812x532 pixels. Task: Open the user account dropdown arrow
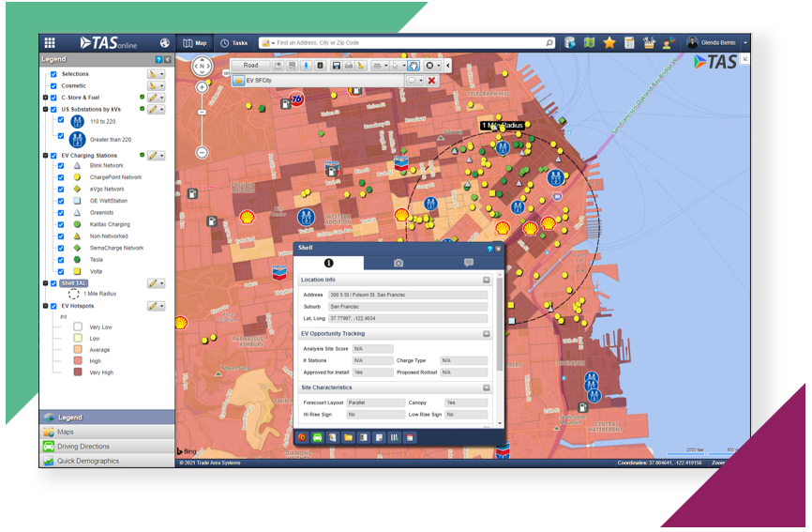pyautogui.click(x=745, y=43)
